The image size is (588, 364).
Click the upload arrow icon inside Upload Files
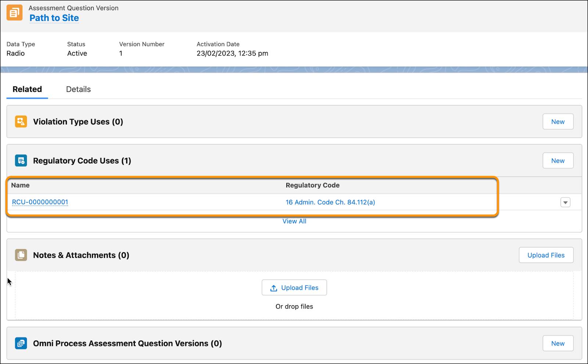(x=273, y=288)
